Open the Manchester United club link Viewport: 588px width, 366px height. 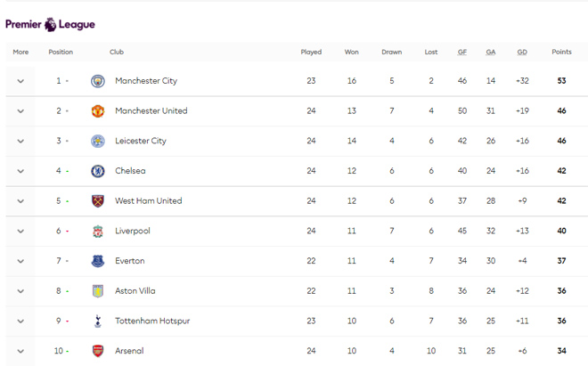[x=151, y=111]
